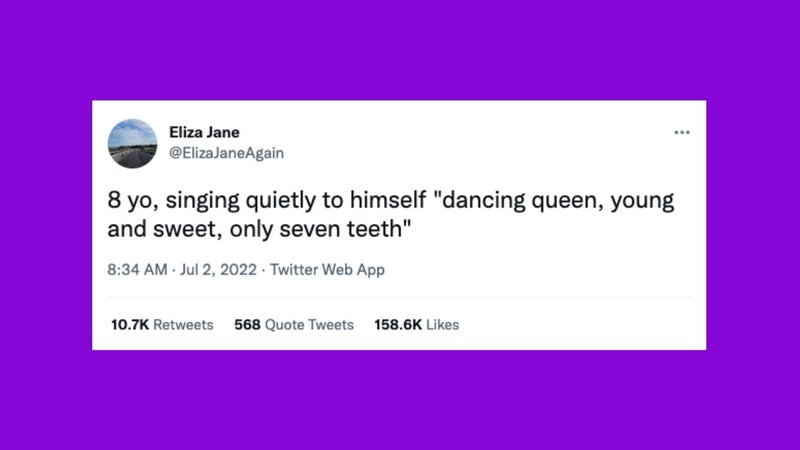Click Eliza Jane's profile avatar picture
800x450 pixels.
click(x=132, y=143)
